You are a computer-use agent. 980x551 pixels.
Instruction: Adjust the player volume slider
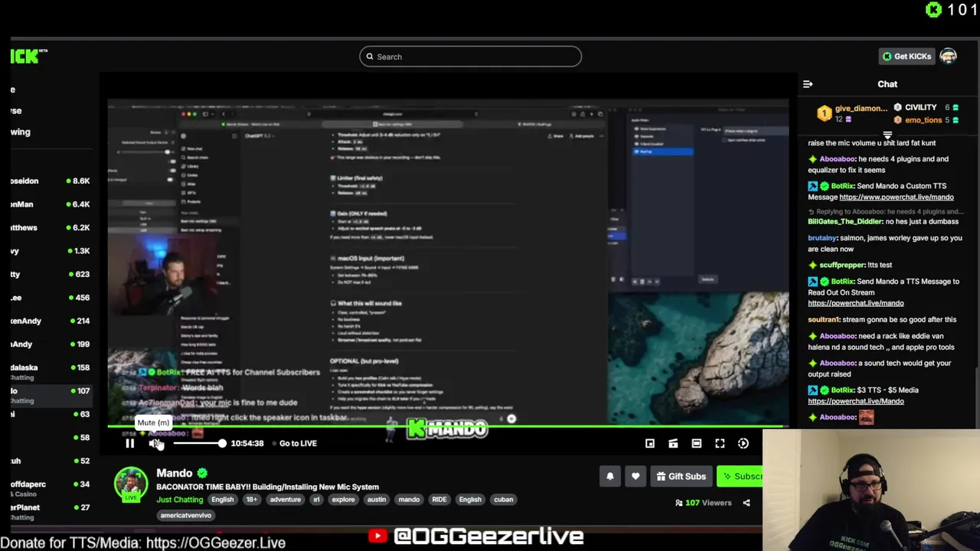[198, 443]
